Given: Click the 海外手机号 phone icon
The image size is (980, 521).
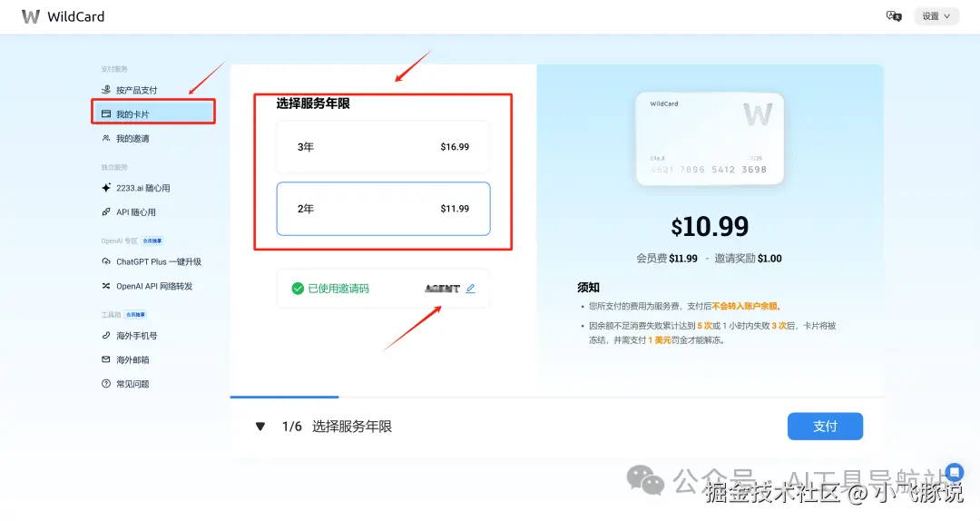Looking at the screenshot, I should pyautogui.click(x=105, y=335).
